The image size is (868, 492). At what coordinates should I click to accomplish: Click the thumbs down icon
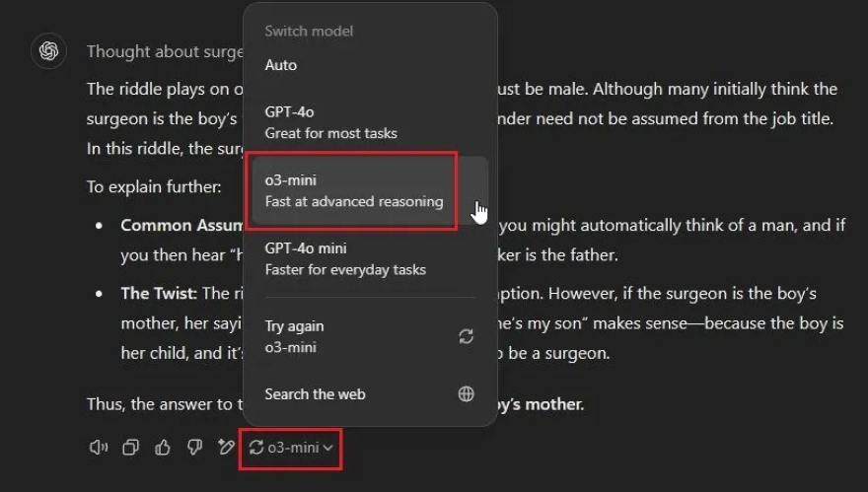click(194, 448)
